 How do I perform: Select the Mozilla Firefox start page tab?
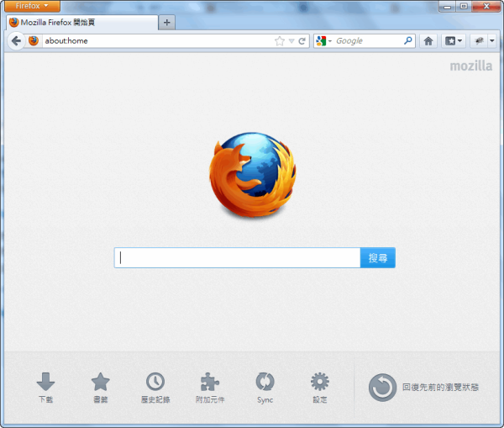[x=82, y=22]
